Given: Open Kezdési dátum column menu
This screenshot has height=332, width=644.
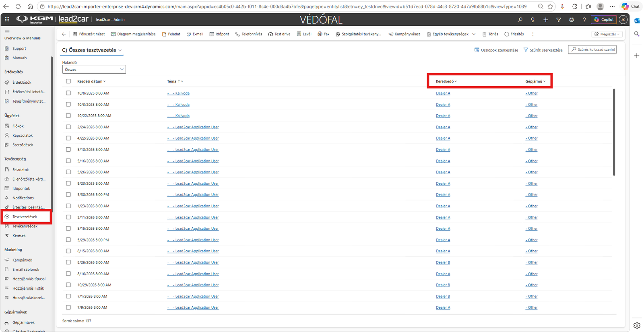Looking at the screenshot, I should [91, 81].
